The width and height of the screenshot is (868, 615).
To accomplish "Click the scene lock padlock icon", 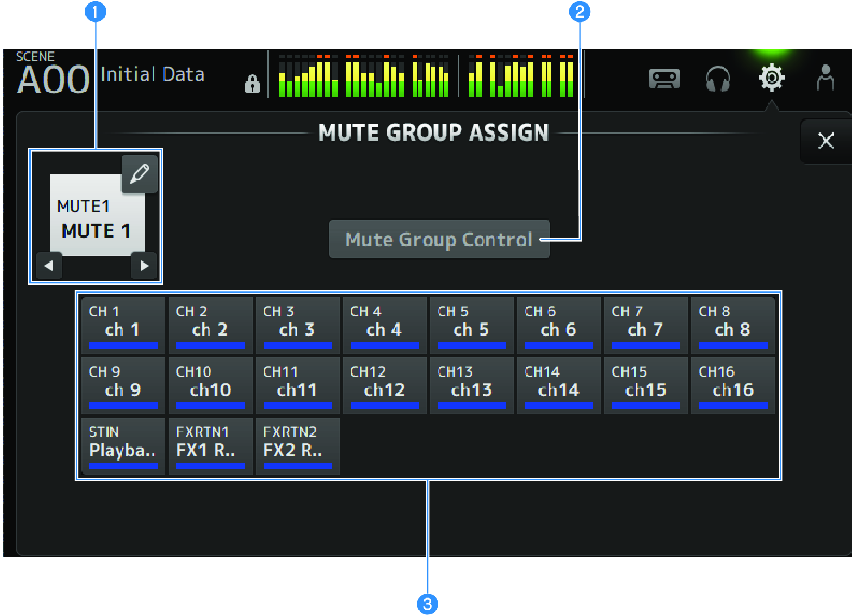I will tap(252, 84).
